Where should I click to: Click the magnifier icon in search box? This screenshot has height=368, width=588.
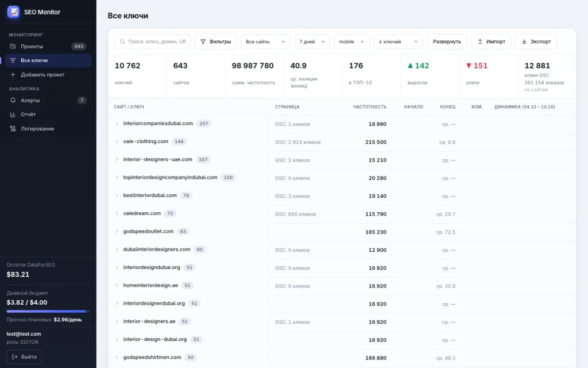[122, 41]
